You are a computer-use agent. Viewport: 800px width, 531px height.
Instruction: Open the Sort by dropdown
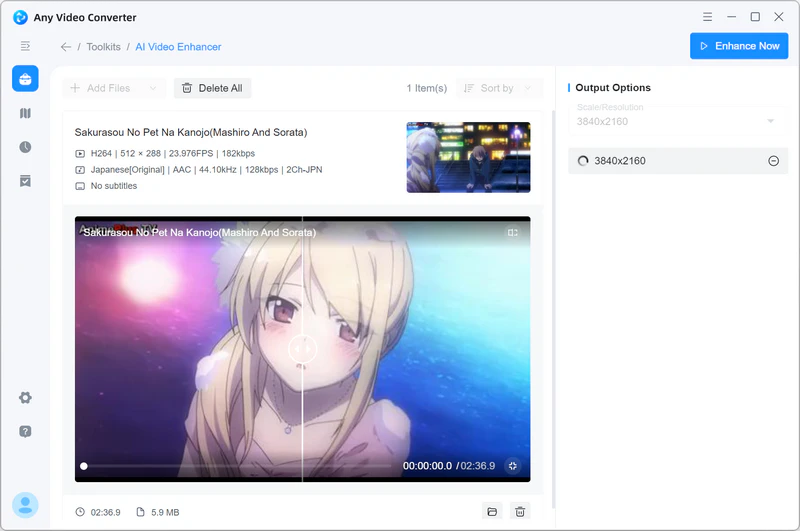point(498,88)
